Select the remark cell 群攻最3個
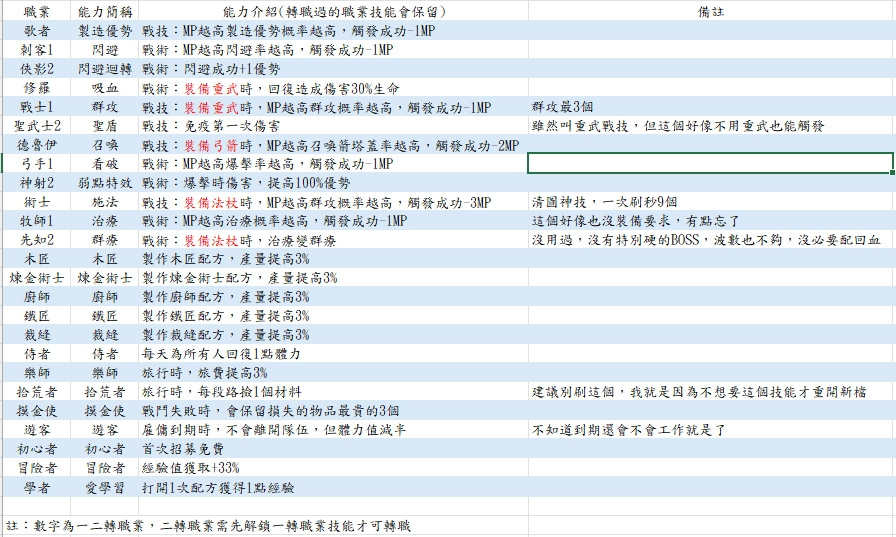 (711, 106)
